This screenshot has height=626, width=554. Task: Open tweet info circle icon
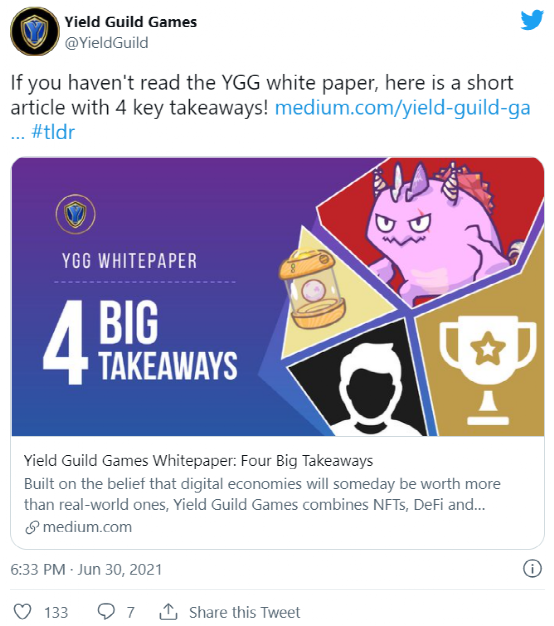click(x=532, y=568)
